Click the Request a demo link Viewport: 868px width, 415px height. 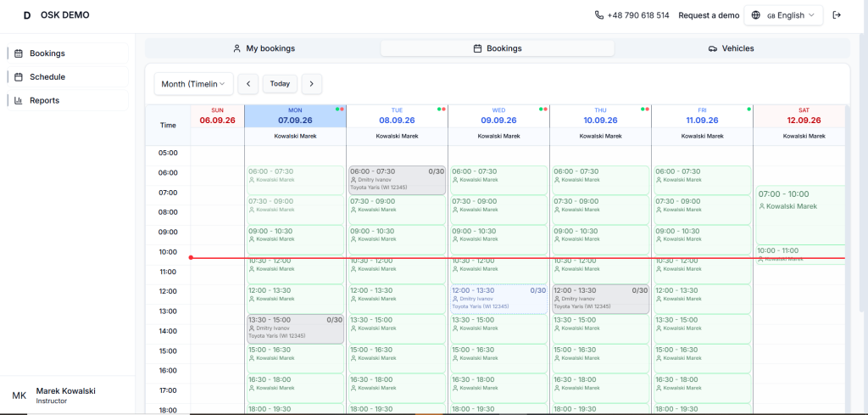[709, 15]
